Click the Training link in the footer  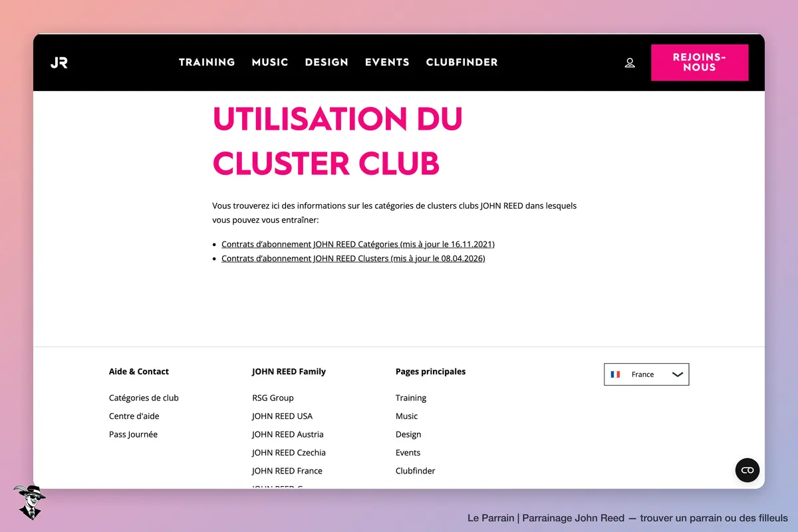tap(411, 398)
